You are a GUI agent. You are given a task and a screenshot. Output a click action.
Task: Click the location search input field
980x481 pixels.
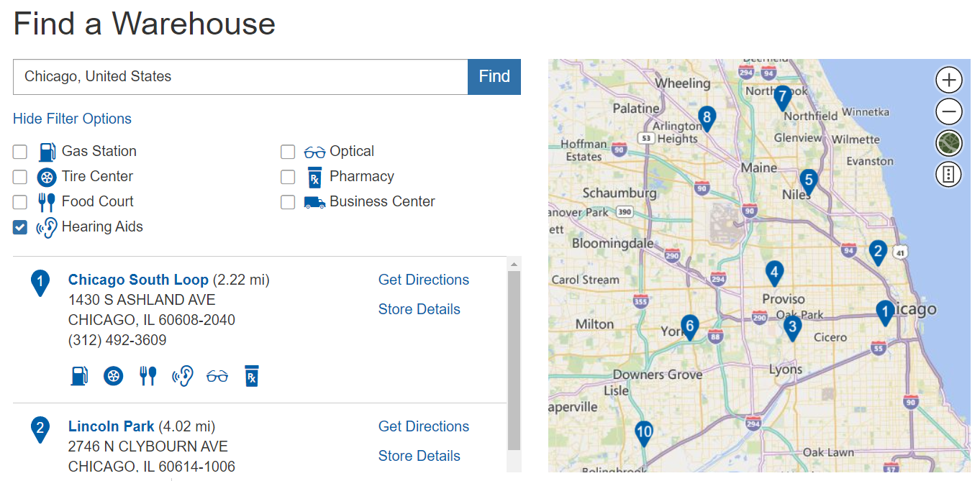pos(240,77)
